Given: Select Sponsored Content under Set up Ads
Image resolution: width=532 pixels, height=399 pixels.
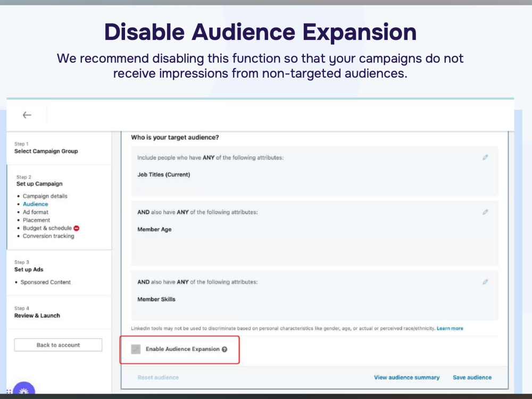Looking at the screenshot, I should pyautogui.click(x=45, y=282).
